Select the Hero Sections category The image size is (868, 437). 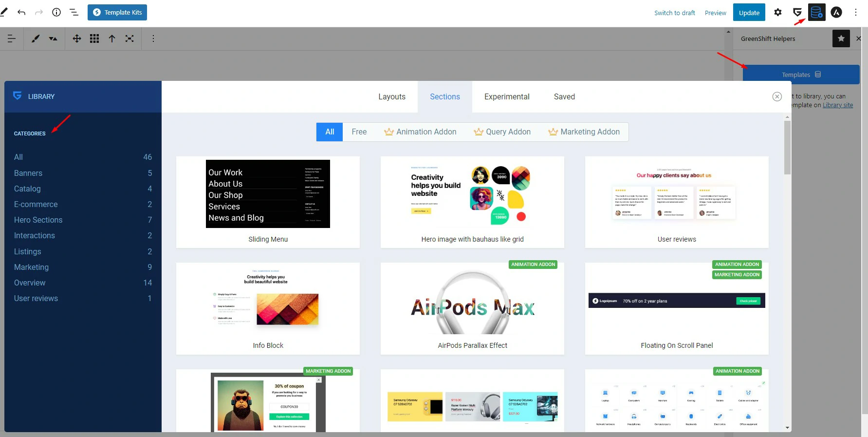83,220
